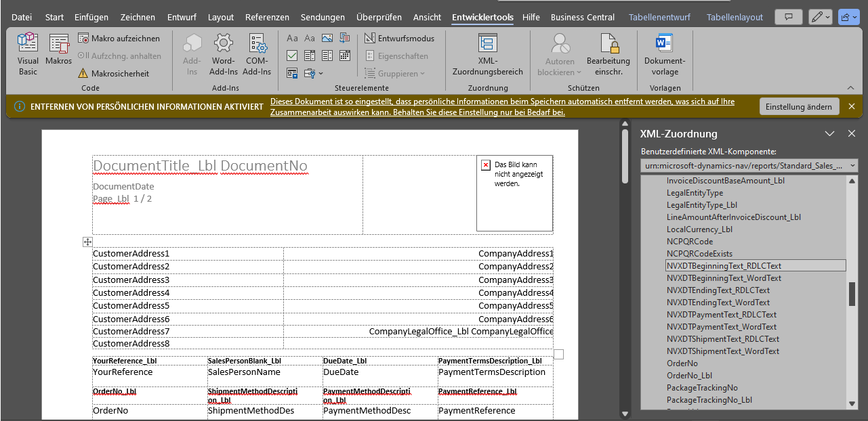Insert a checkbox content control

(x=292, y=56)
